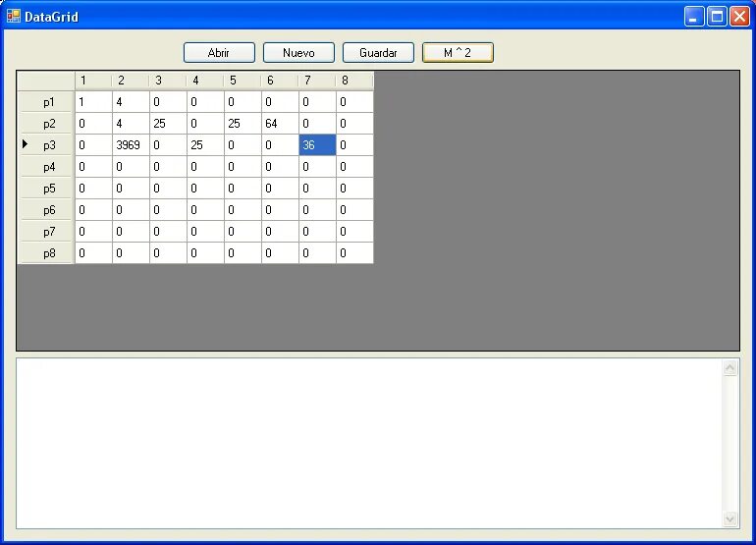
Task: Select column header 4
Action: click(x=205, y=81)
